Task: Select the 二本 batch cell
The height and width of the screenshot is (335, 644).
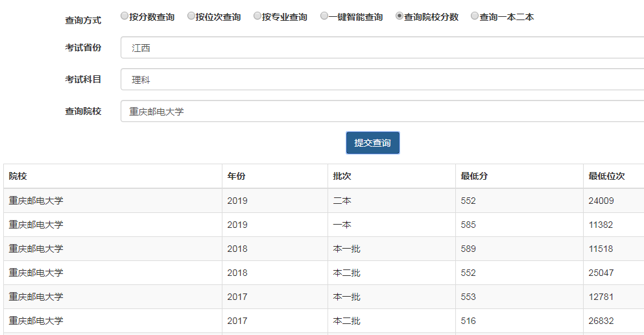Action: [x=342, y=201]
